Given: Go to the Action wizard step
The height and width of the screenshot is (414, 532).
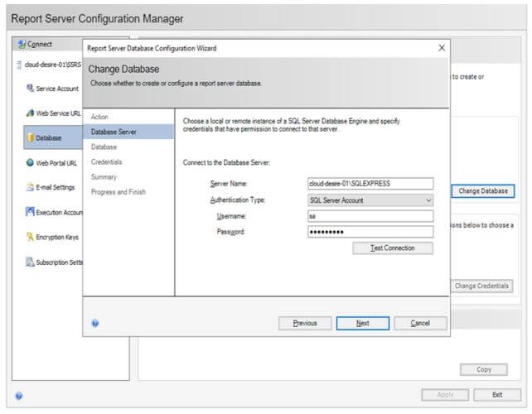Looking at the screenshot, I should (99, 117).
